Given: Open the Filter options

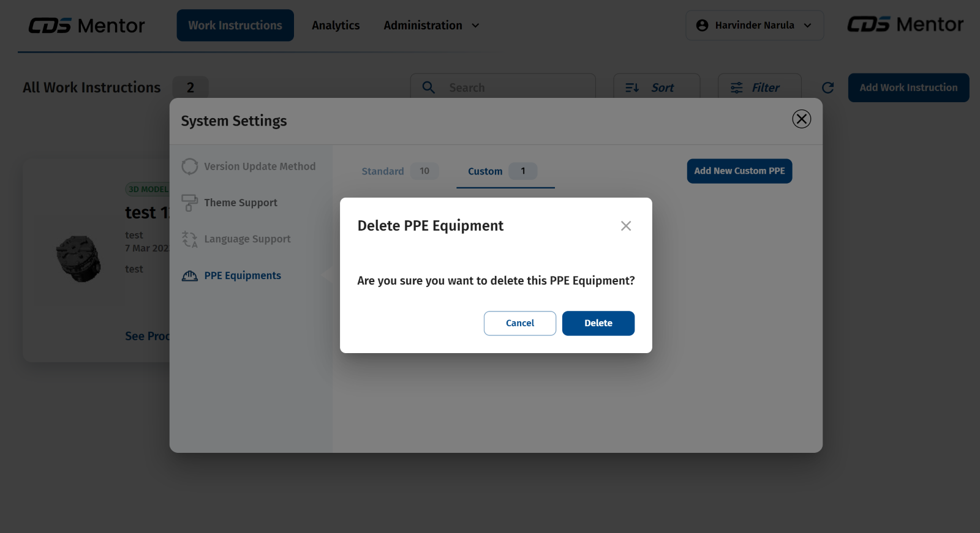Looking at the screenshot, I should 759,88.
